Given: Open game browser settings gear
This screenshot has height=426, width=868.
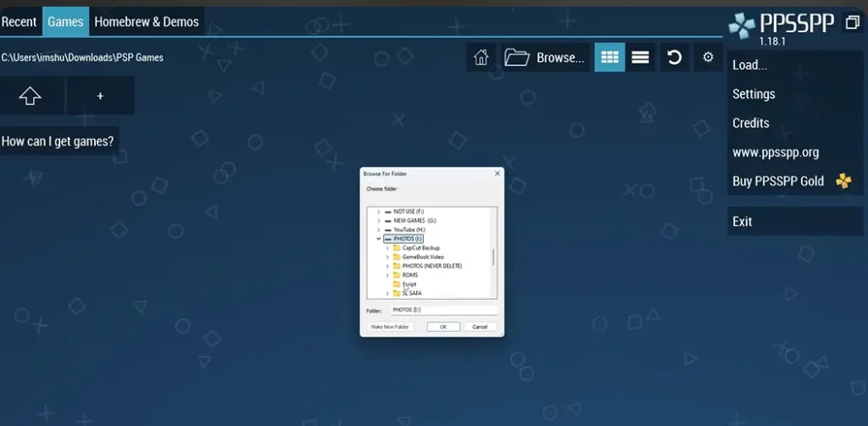Looking at the screenshot, I should click(708, 57).
